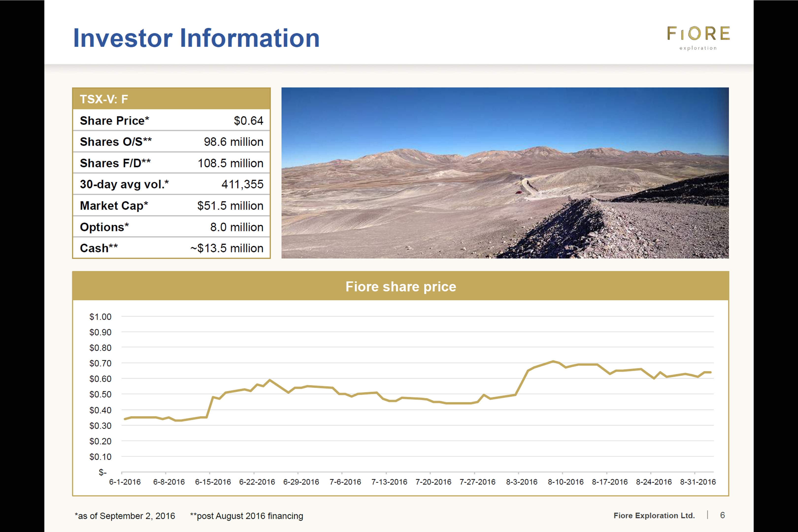Viewport: 798px width, 532px height.
Task: Click the $0.90 y-axis label
Action: tap(100, 332)
